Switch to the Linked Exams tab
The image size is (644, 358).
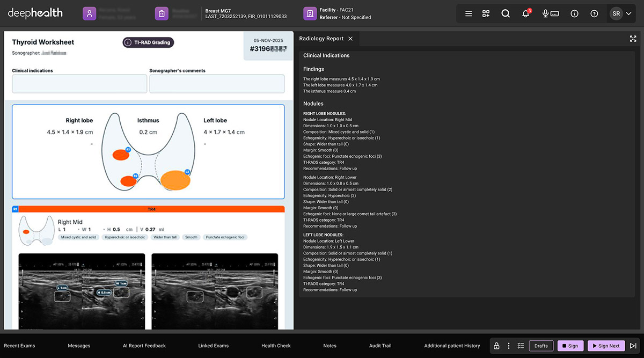click(x=214, y=346)
